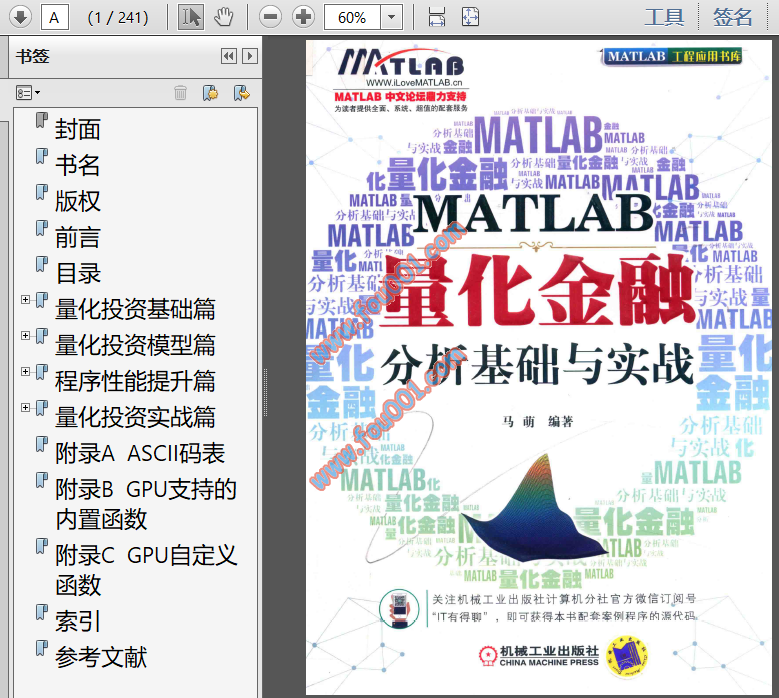Click the bookmarks panel right arrow button
779x698 pixels.
[250, 56]
